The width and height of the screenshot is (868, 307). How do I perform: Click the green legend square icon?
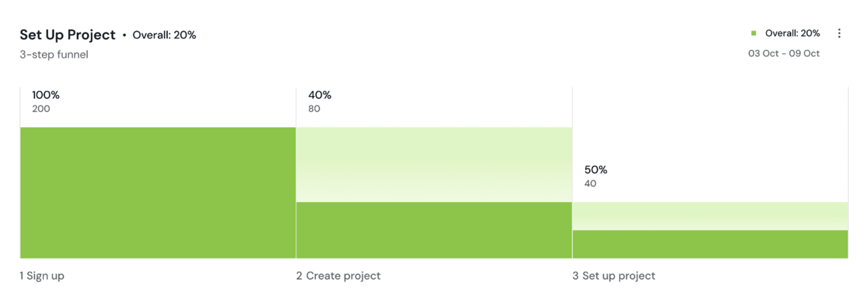point(754,33)
